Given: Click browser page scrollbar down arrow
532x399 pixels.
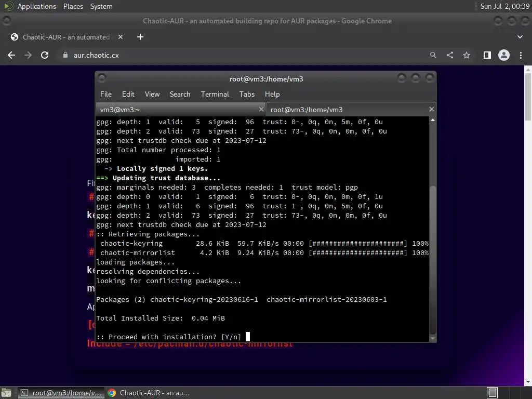Looking at the screenshot, I should pos(528,382).
